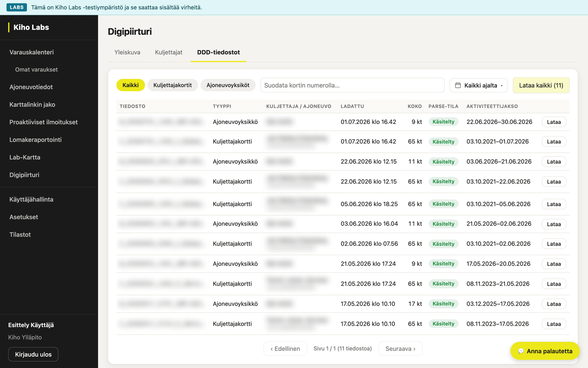Click Lataa for 17.05.2026–20.05.2026 row

(554, 264)
